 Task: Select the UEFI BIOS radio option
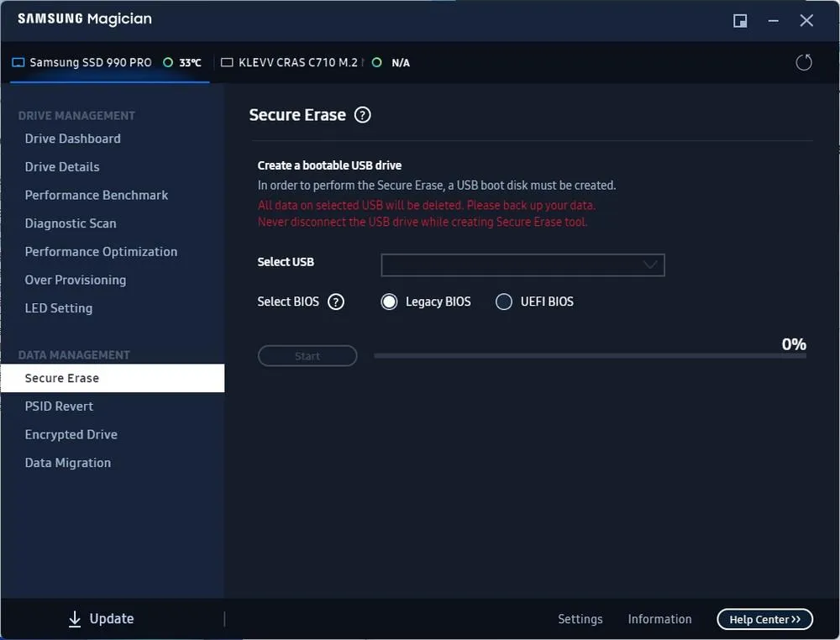tap(503, 302)
